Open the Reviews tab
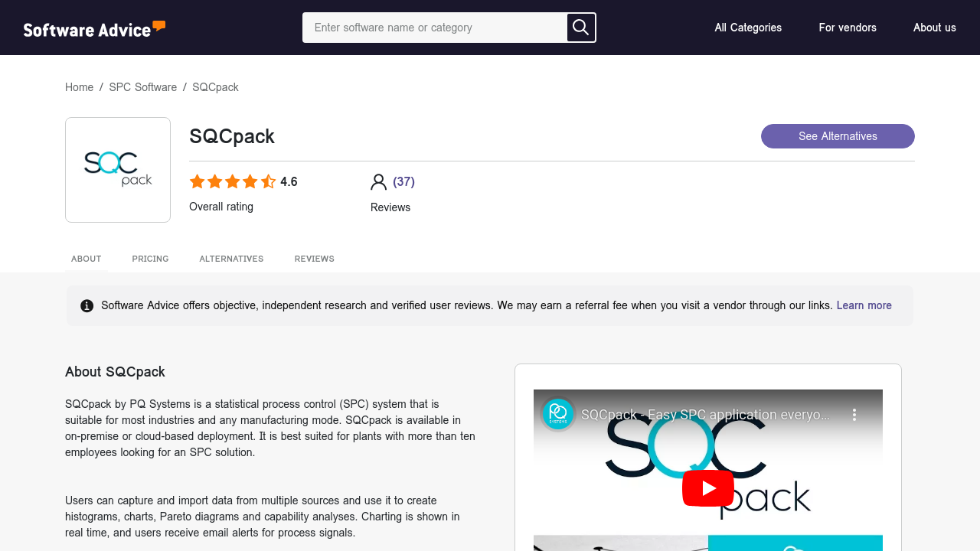The height and width of the screenshot is (551, 980). coord(314,259)
